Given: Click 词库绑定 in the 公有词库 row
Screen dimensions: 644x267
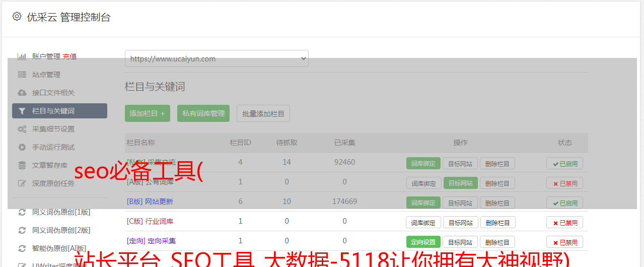Looking at the screenshot, I should tap(423, 183).
